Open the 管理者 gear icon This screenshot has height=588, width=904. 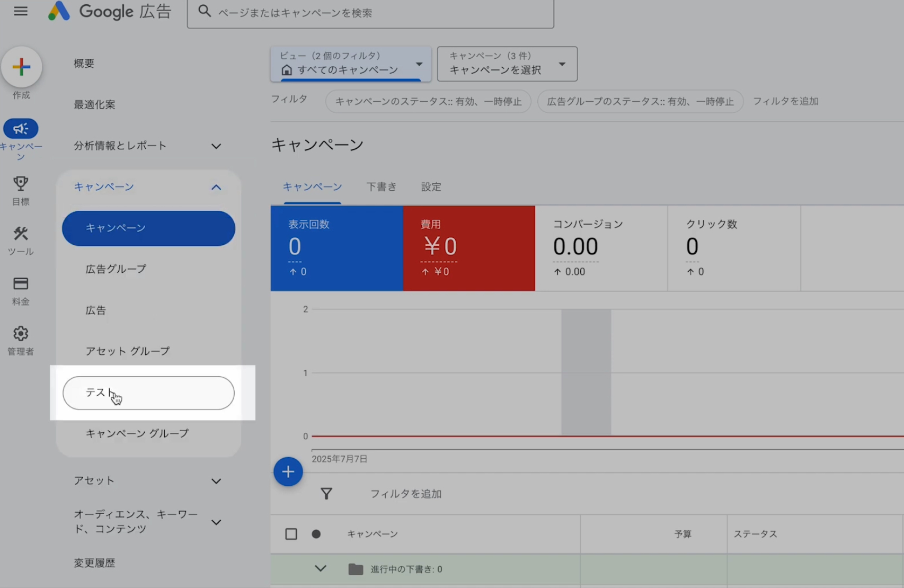pyautogui.click(x=21, y=334)
